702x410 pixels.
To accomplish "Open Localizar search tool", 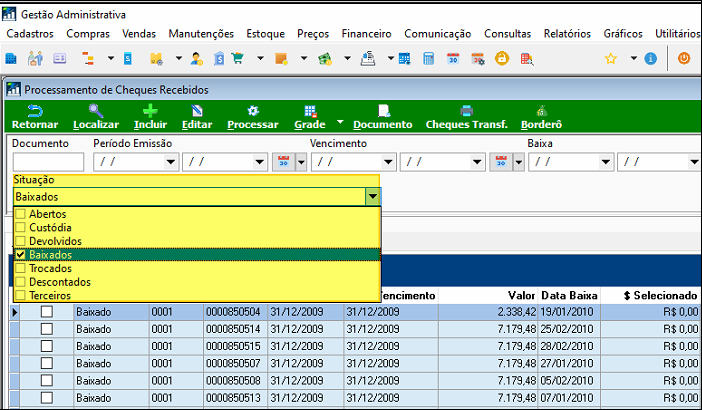I will point(96,111).
